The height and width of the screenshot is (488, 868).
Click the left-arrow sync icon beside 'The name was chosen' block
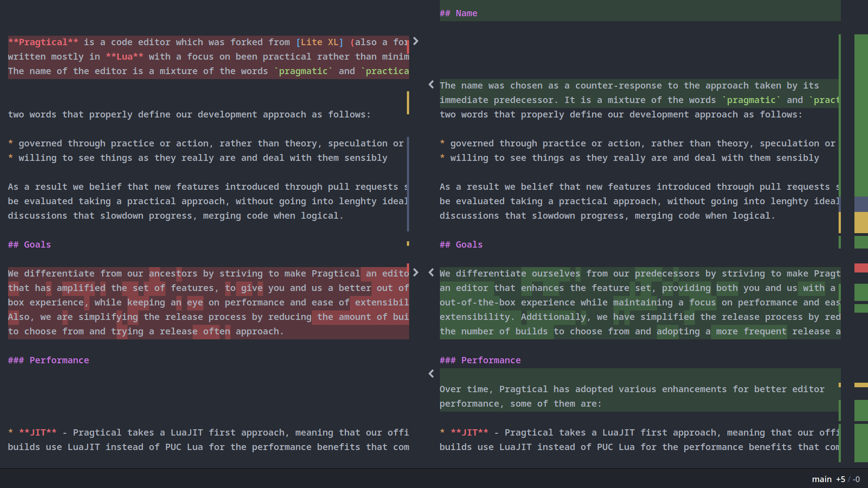tap(431, 85)
